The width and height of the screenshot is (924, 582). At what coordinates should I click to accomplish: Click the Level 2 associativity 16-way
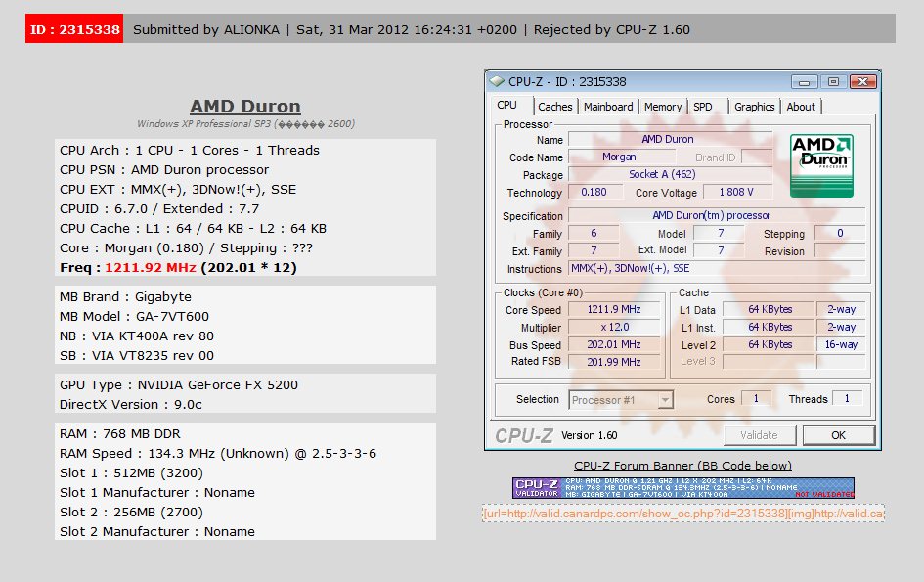841,345
